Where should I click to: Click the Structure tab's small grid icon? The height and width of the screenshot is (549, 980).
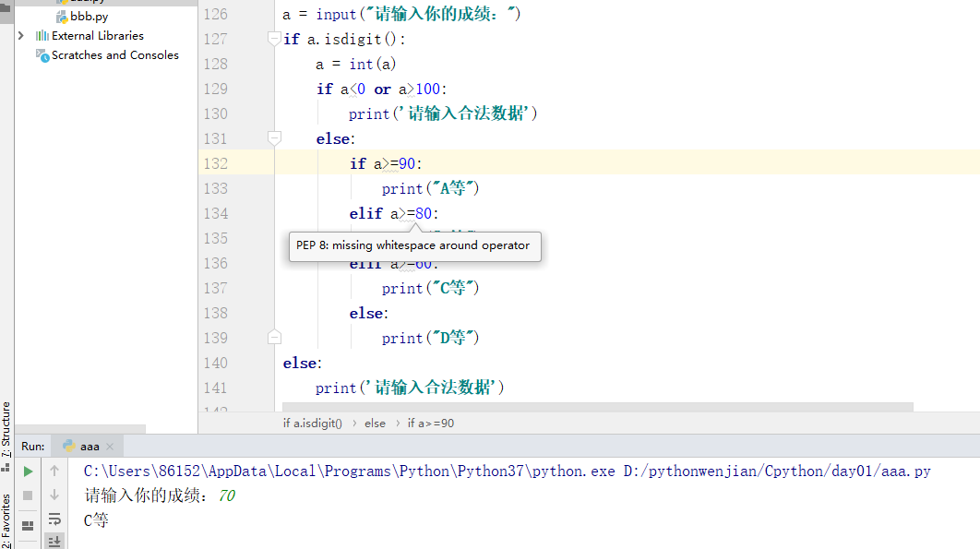[6, 468]
